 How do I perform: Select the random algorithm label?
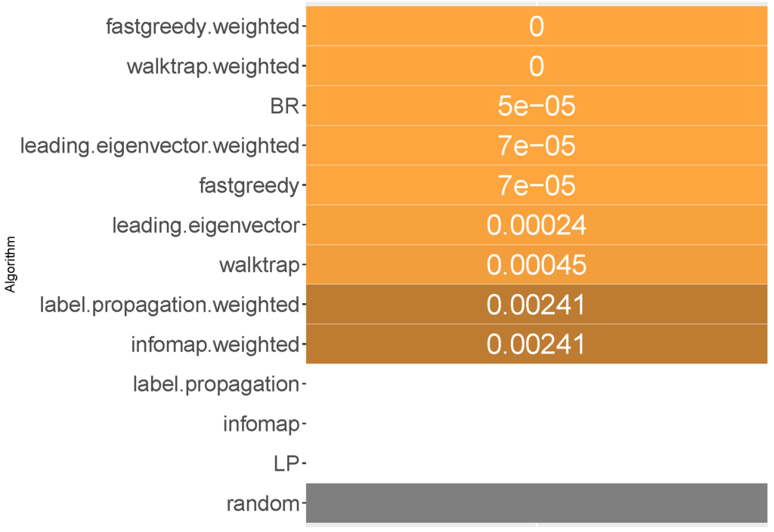(263, 504)
